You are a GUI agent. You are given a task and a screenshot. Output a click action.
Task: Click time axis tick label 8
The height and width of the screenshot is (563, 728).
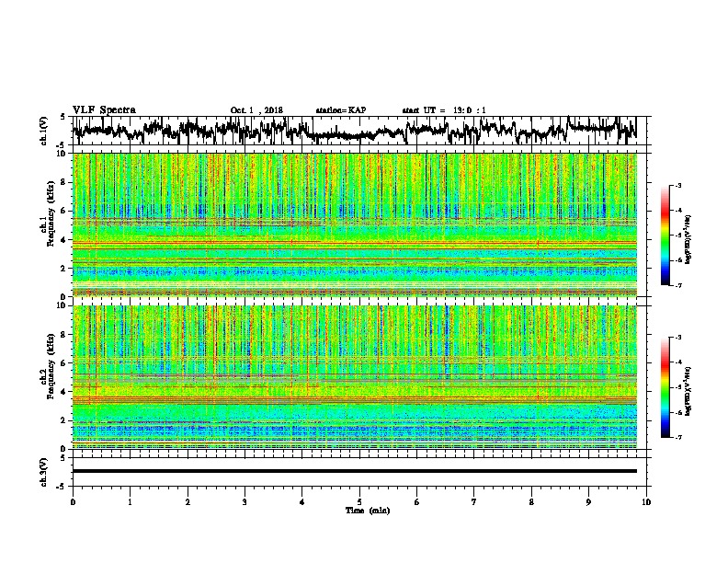pos(531,502)
